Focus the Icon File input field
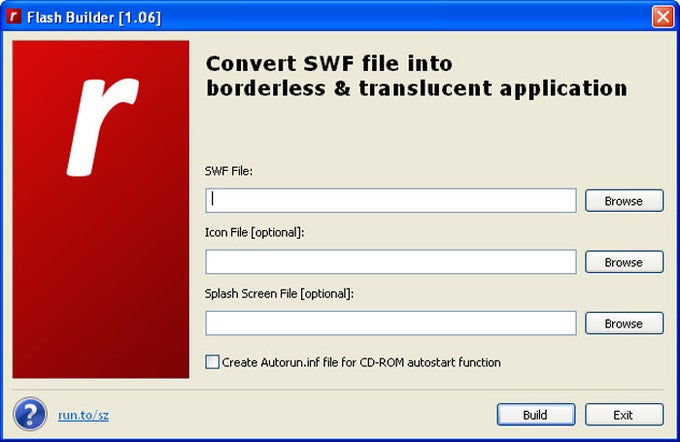This screenshot has width=680, height=442. (x=391, y=262)
